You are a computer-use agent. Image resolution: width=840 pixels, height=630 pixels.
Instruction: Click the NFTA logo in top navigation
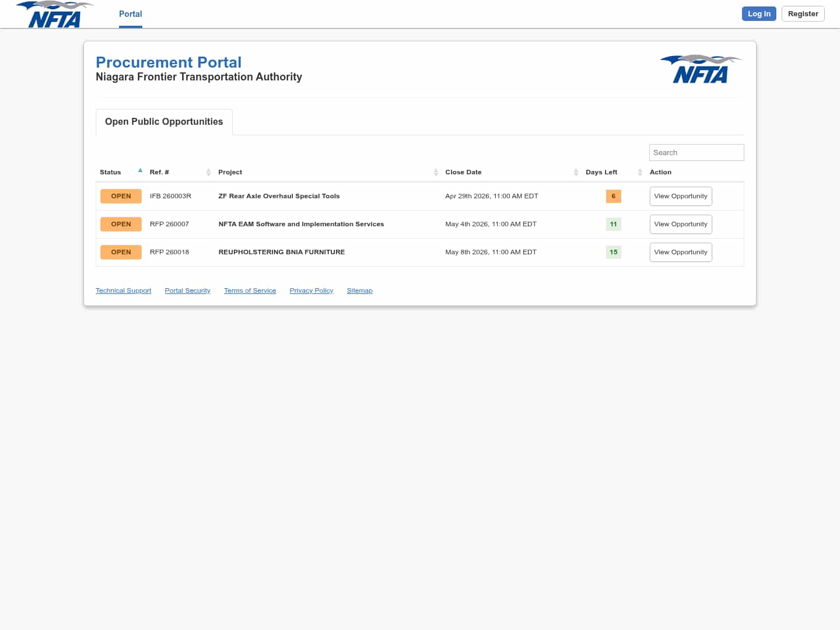(54, 15)
